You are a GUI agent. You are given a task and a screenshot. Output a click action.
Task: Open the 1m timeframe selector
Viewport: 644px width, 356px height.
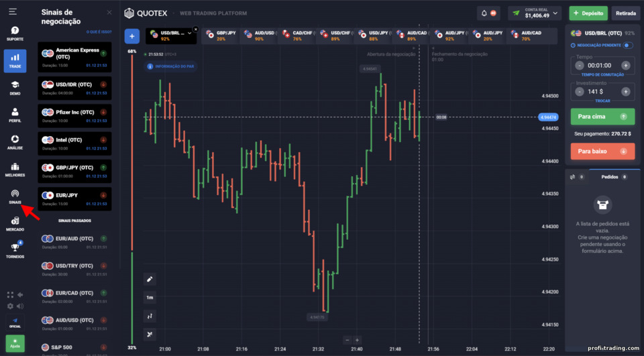click(x=150, y=297)
